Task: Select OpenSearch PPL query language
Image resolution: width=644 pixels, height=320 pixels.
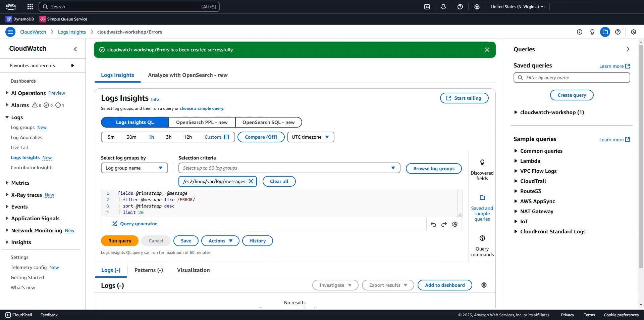Action: [202, 122]
